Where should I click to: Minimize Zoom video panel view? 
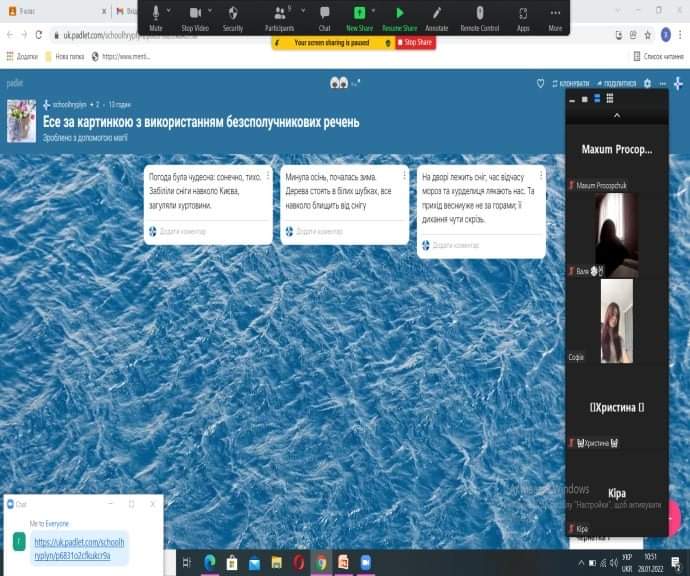pos(572,100)
